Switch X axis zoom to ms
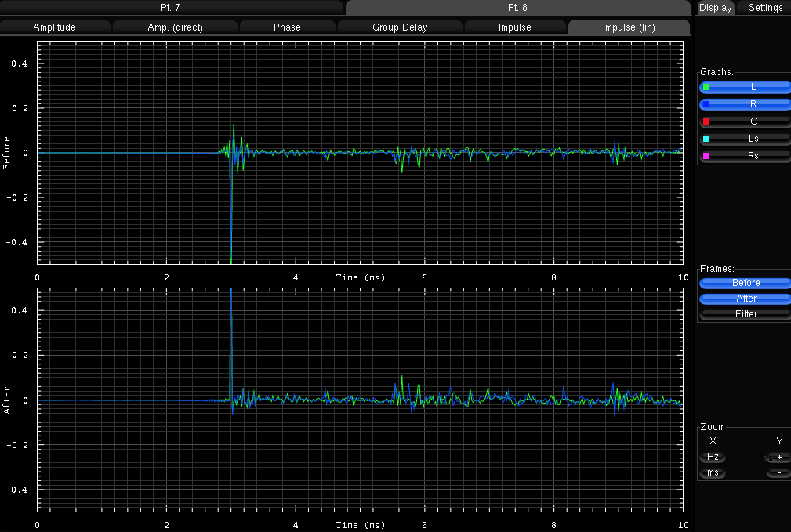This screenshot has width=791, height=532. point(713,473)
